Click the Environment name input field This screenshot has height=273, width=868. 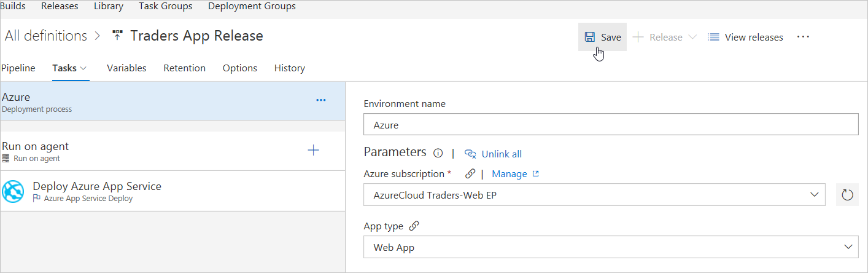click(x=611, y=125)
